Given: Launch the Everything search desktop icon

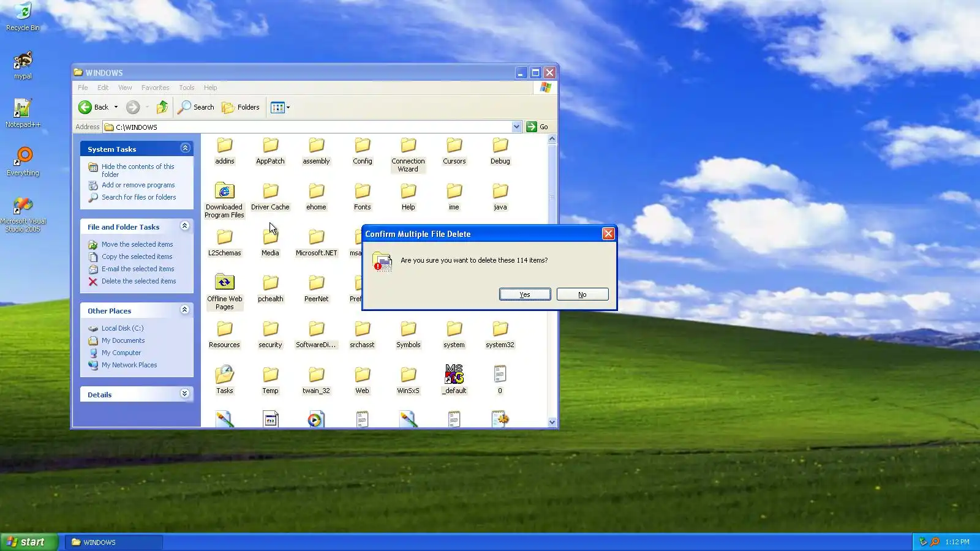Looking at the screenshot, I should [23, 162].
